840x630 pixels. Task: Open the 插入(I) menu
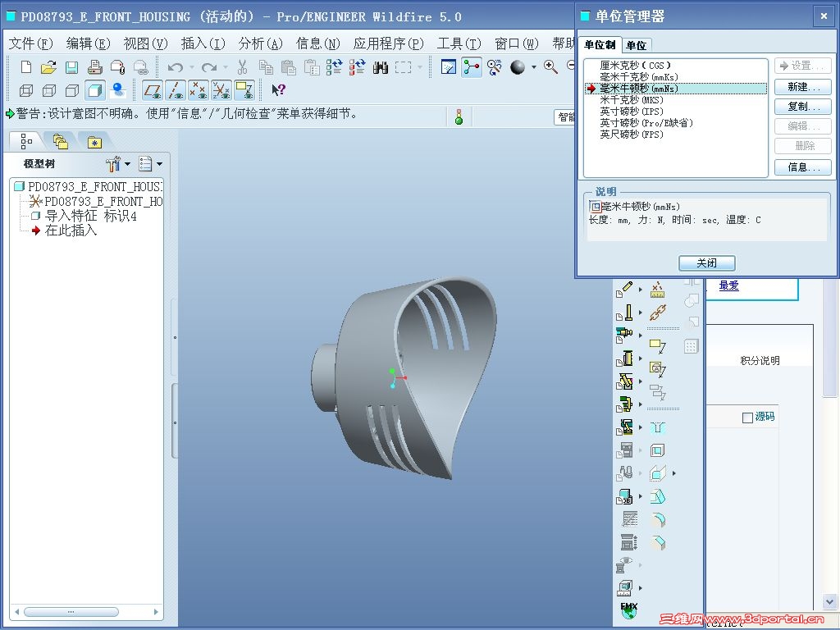(203, 43)
